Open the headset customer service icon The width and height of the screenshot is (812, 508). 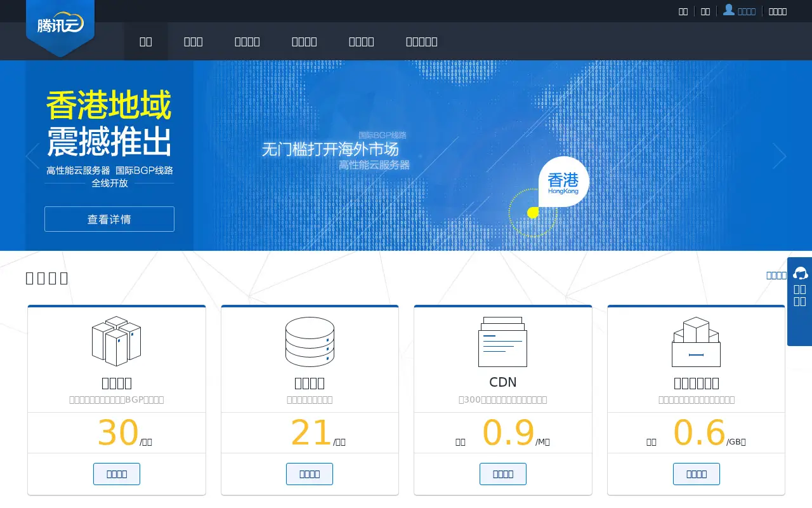coord(801,273)
